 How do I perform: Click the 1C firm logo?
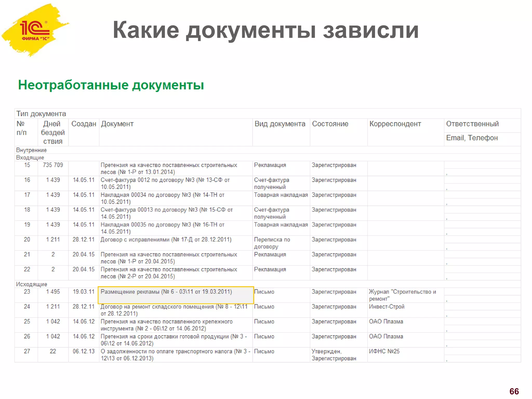coord(35,30)
